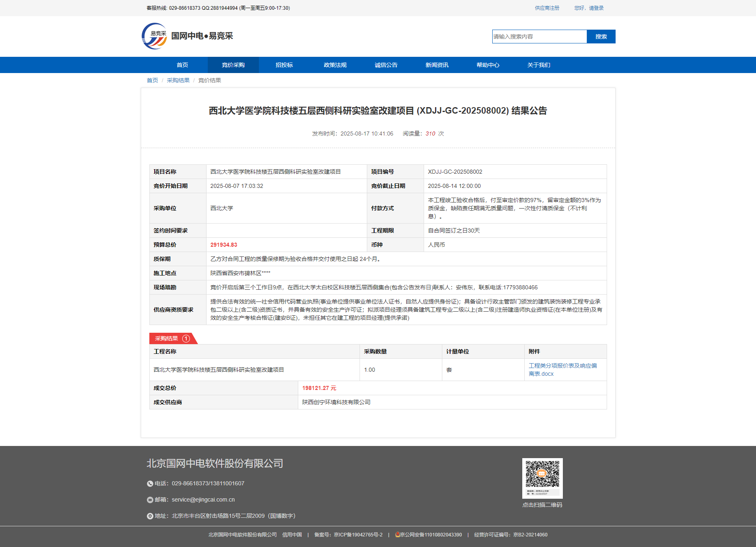Open 诚信公告 navigation item
This screenshot has height=547, width=756.
pyautogui.click(x=386, y=65)
